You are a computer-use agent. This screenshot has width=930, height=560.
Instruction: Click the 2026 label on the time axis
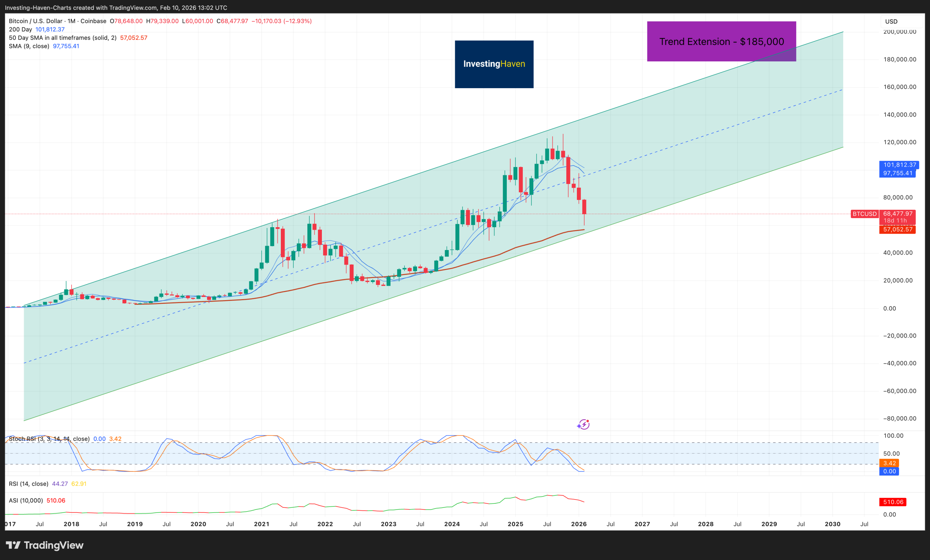(x=579, y=524)
